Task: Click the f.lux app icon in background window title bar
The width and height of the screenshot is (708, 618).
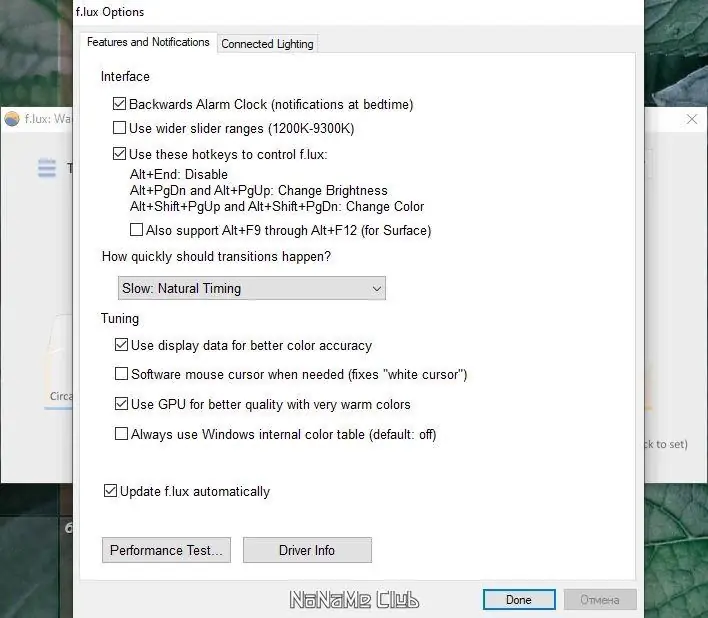Action: point(12,119)
